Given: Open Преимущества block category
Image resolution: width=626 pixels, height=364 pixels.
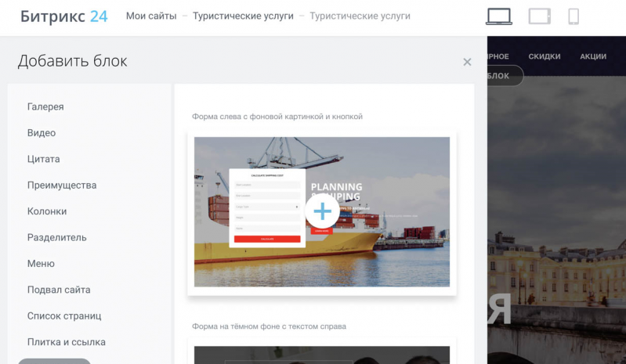Looking at the screenshot, I should pyautogui.click(x=62, y=186).
